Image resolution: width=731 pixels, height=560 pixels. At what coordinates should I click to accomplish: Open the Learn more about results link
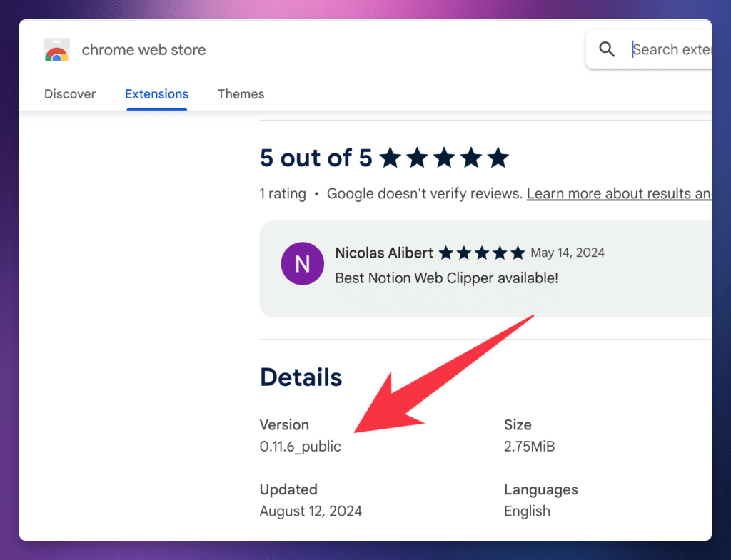tap(618, 194)
